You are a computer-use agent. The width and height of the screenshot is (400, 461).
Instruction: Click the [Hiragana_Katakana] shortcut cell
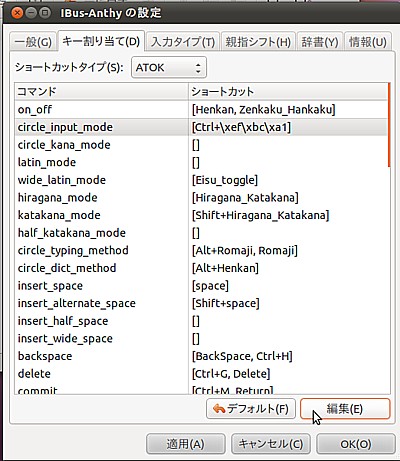click(288, 198)
